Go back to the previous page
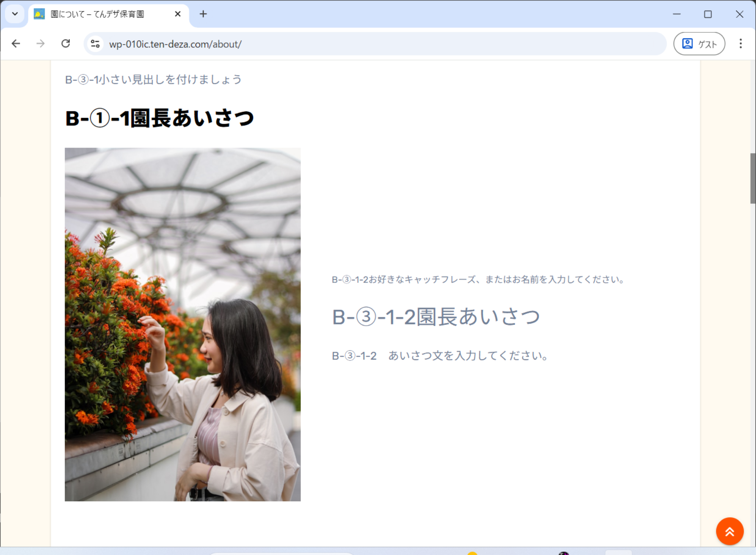 tap(16, 44)
